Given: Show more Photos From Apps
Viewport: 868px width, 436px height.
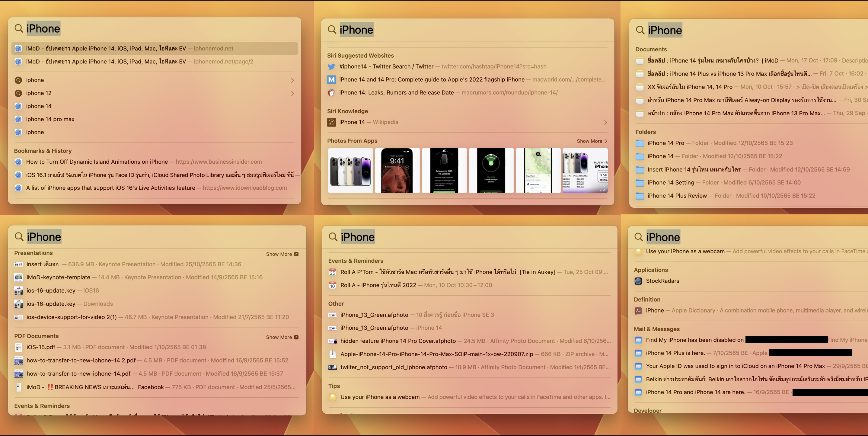Looking at the screenshot, I should [x=592, y=141].
